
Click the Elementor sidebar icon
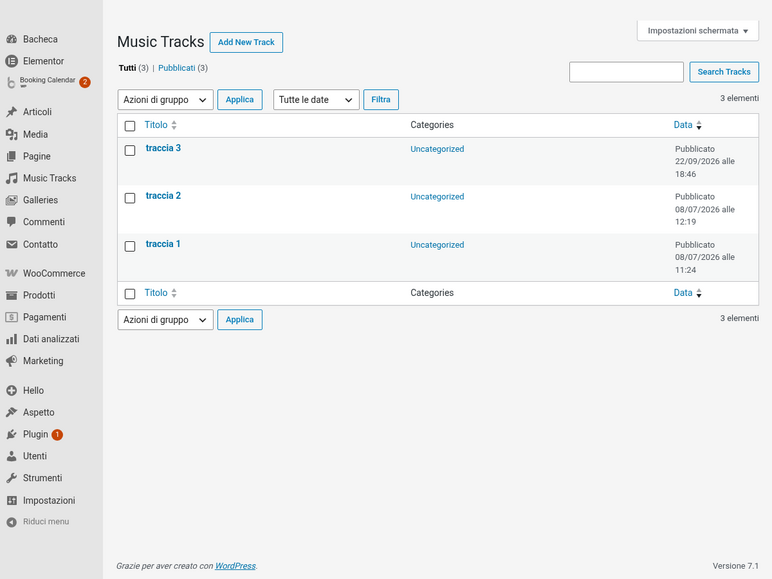click(11, 61)
